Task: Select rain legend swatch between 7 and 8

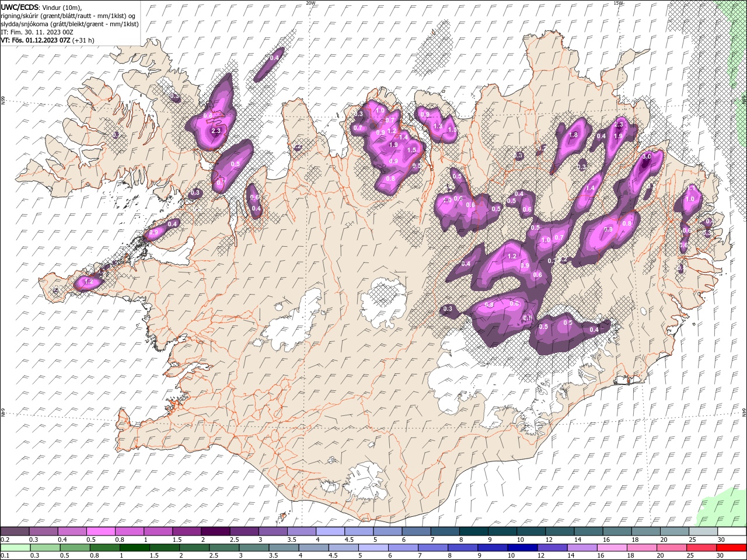Action: [x=433, y=548]
